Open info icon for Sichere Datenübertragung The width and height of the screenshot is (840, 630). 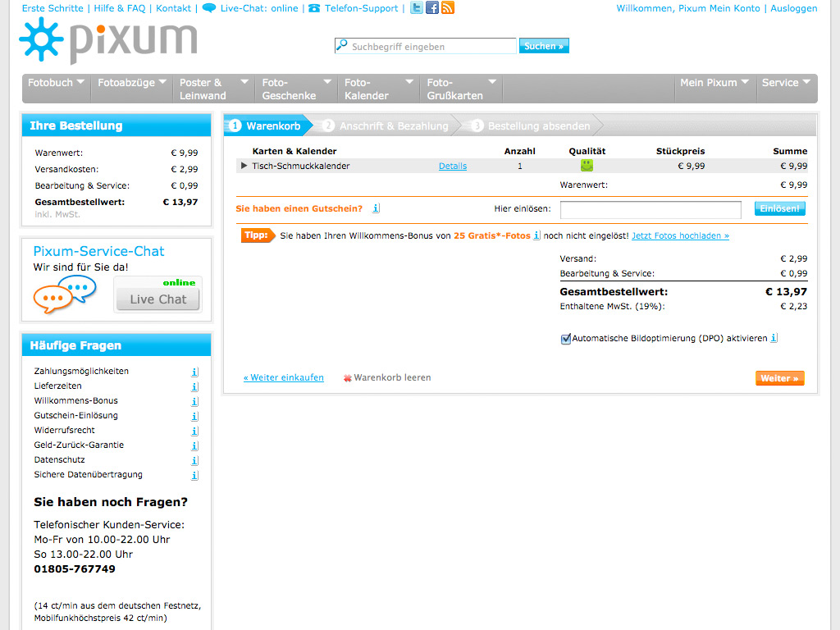(x=195, y=475)
